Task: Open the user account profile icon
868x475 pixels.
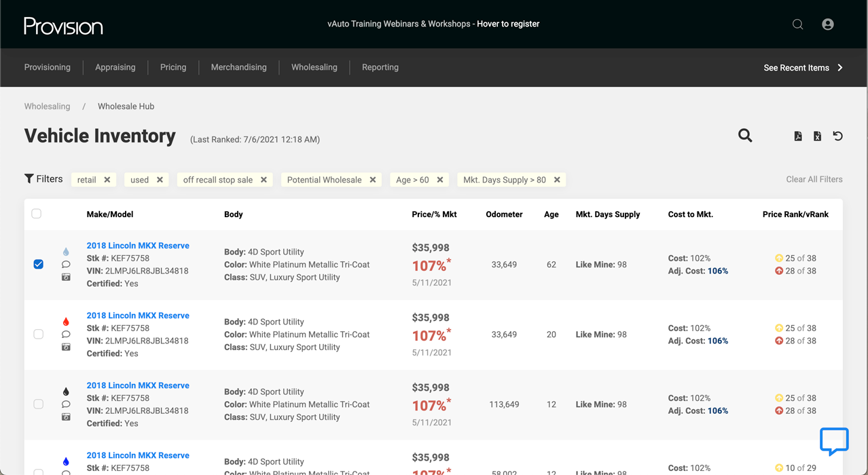Action: (827, 24)
